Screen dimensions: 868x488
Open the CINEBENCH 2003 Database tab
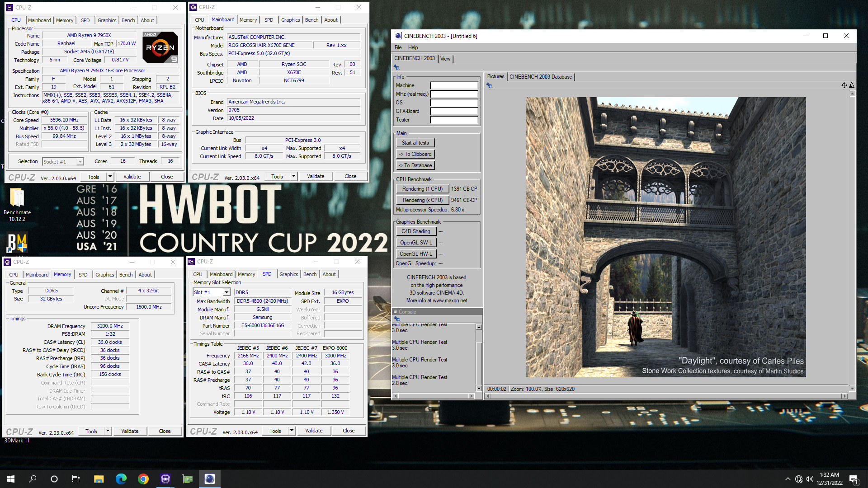(541, 77)
